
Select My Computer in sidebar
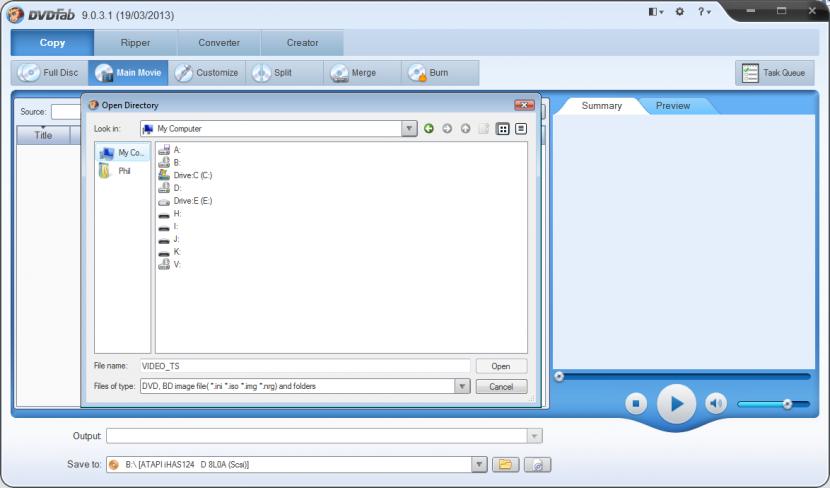point(122,153)
